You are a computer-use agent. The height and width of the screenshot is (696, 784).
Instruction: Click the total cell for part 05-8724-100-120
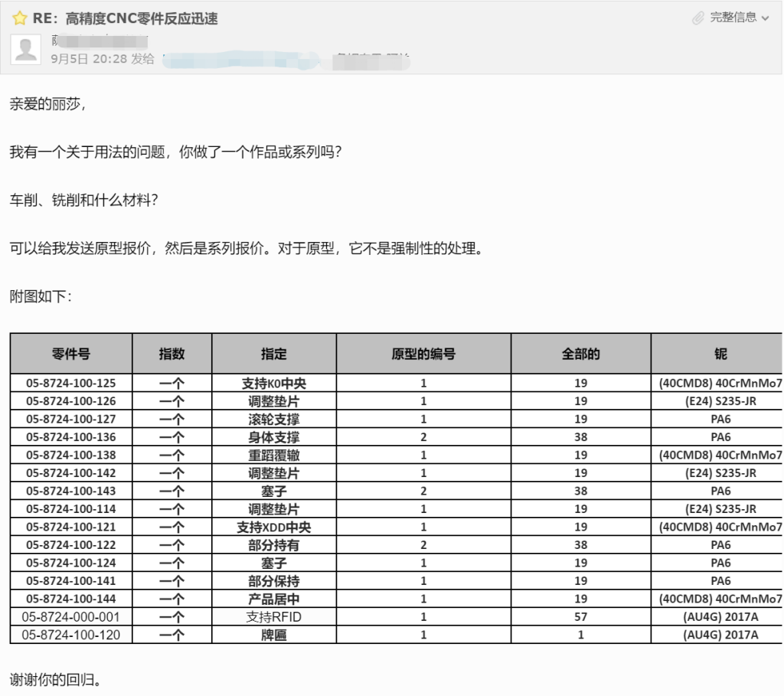click(580, 635)
